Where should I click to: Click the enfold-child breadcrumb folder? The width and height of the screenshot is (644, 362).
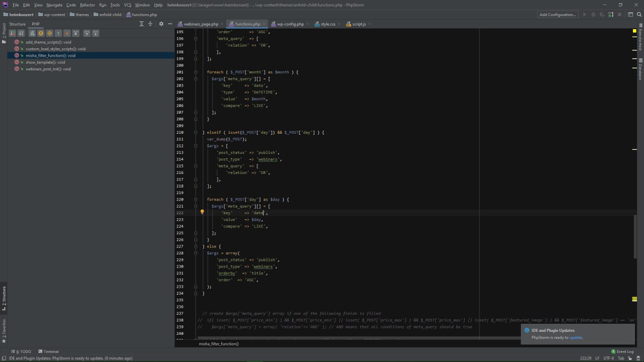[x=107, y=15]
